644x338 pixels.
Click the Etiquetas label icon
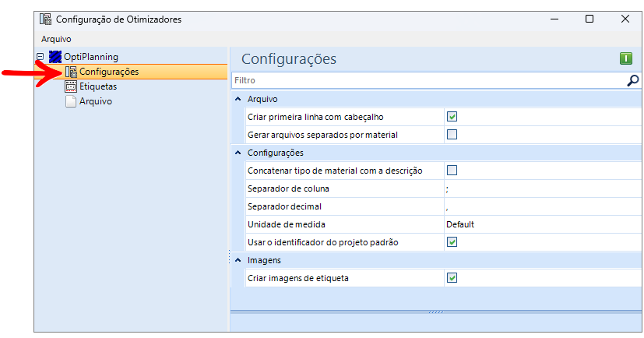tap(71, 86)
